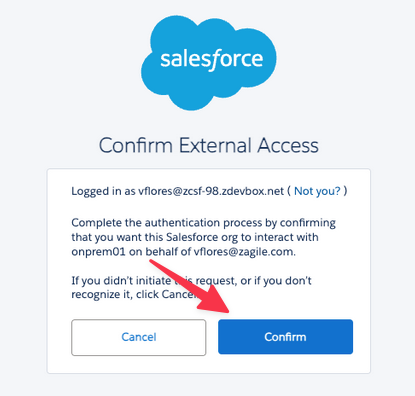Click empty white area below the buttons
Image resolution: width=415 pixels, height=396 pixels.
209,364
